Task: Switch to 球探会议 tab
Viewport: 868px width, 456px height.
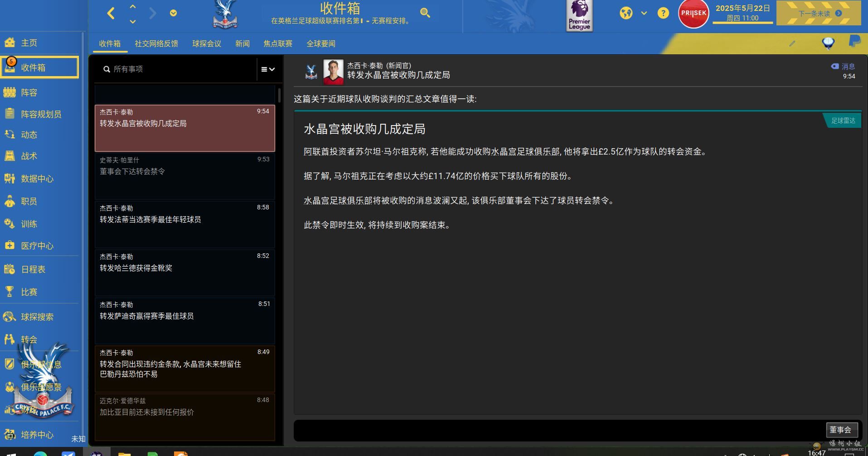Action: click(x=207, y=44)
